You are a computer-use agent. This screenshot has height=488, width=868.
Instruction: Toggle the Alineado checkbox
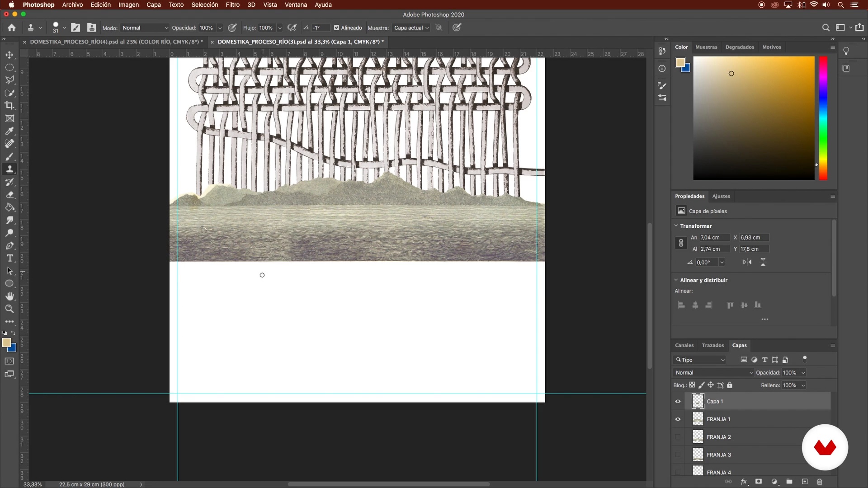(336, 28)
